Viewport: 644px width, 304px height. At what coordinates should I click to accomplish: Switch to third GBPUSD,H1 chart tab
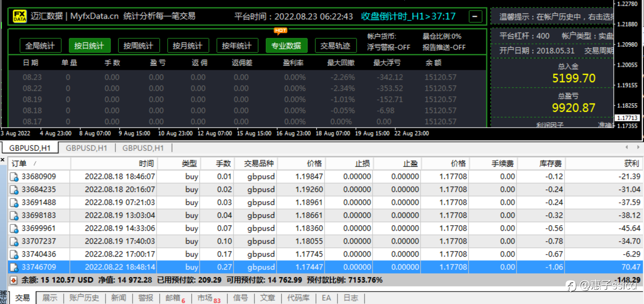(x=143, y=148)
